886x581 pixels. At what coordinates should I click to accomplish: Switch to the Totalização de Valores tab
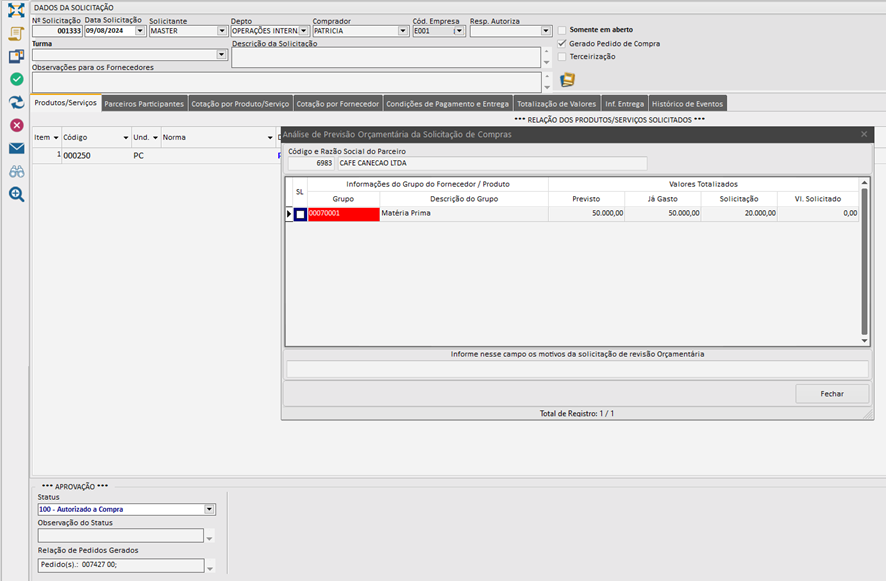557,103
